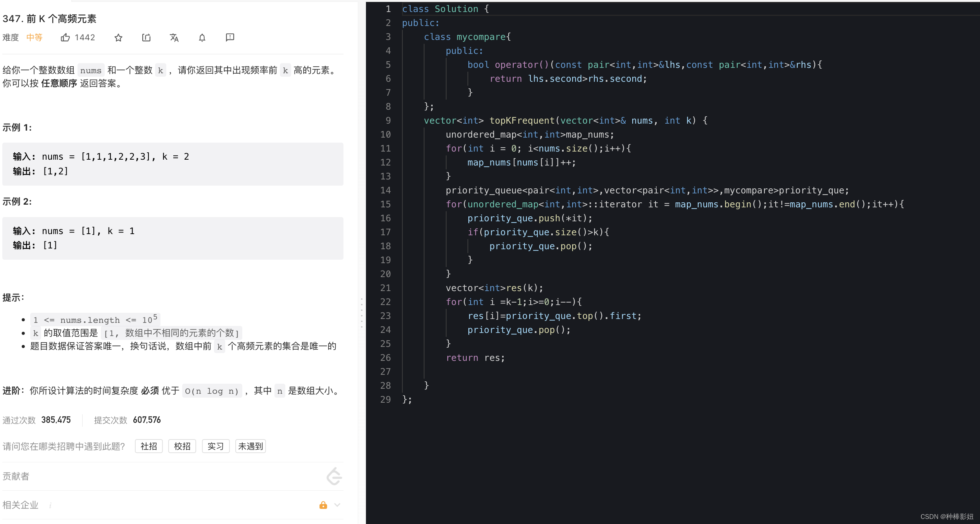This screenshot has height=524, width=980.
Task: Click the notification bell icon
Action: (x=202, y=38)
